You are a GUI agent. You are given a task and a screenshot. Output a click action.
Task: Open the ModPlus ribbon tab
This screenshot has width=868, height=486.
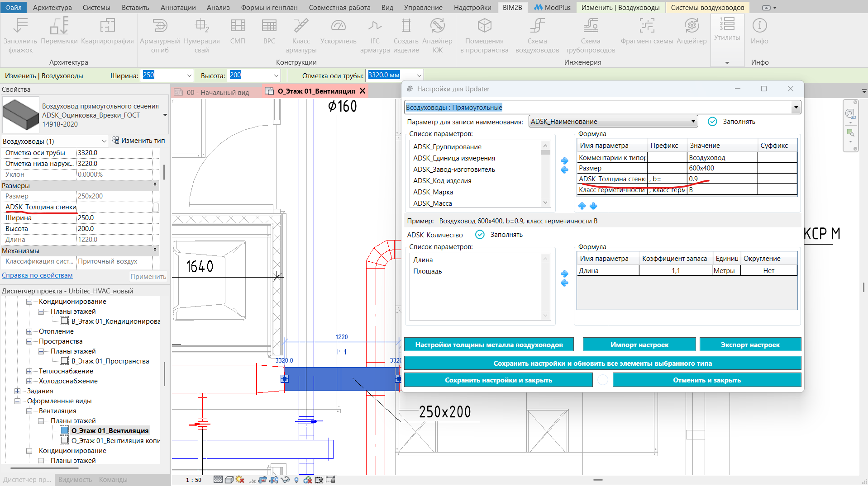(x=552, y=7)
